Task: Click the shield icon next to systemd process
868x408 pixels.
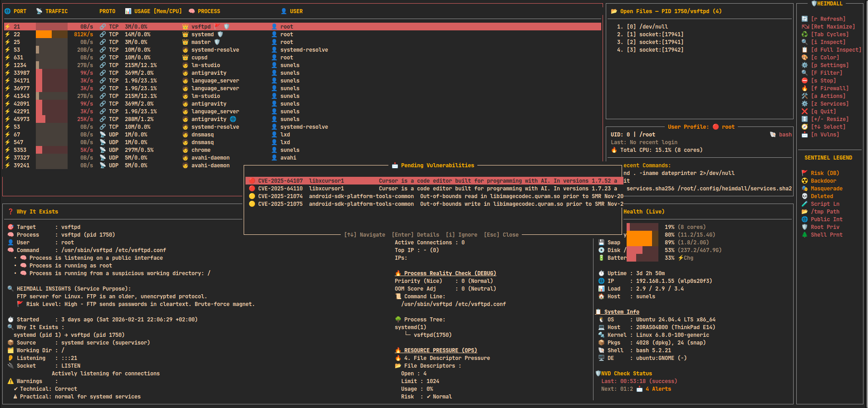Action: 220,34
